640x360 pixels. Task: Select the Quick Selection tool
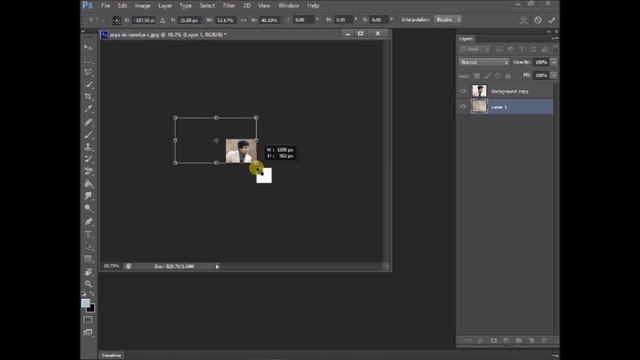pyautogui.click(x=88, y=84)
